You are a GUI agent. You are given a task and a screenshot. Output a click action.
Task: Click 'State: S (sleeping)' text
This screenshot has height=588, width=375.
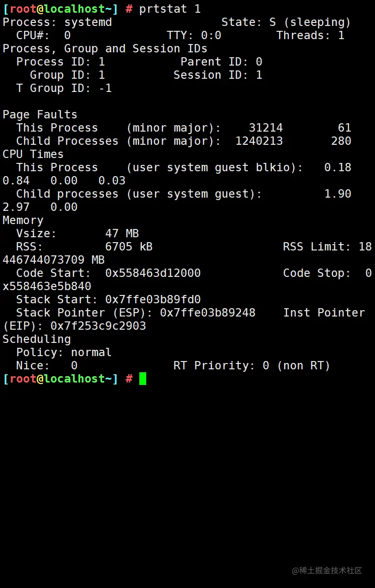[x=286, y=22]
